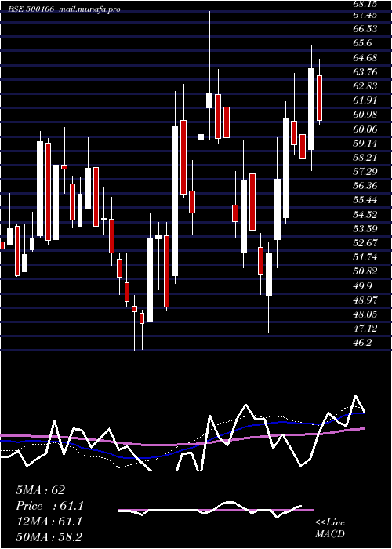The image size is (392, 549).
Task: Select the 52.67 price axis label
Action: pyautogui.click(x=365, y=242)
